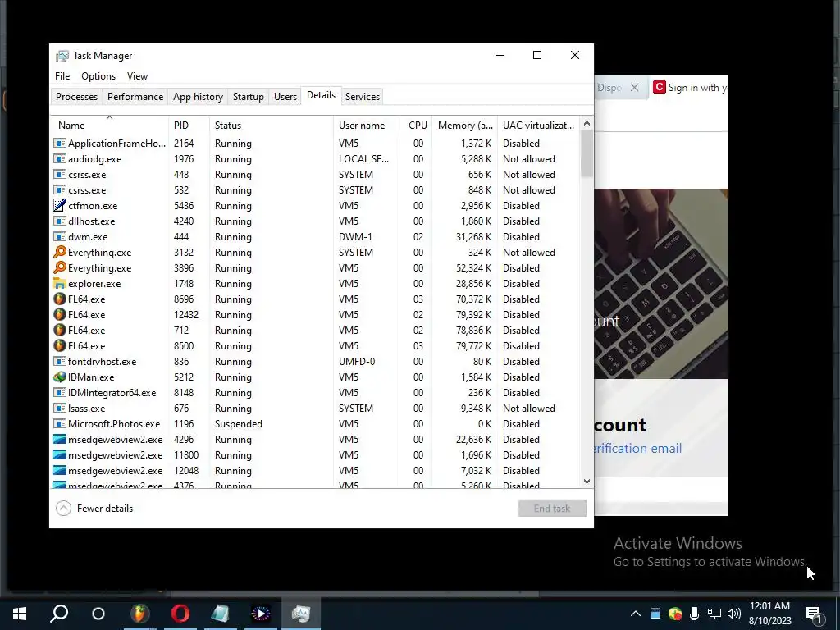
Task: Switch to the Services tab
Action: pyautogui.click(x=362, y=97)
